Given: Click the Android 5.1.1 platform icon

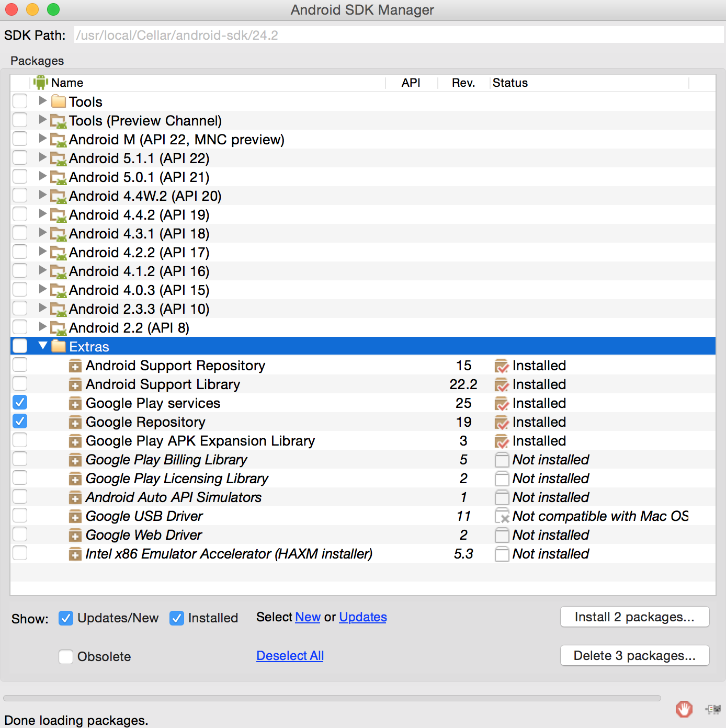Looking at the screenshot, I should point(59,158).
